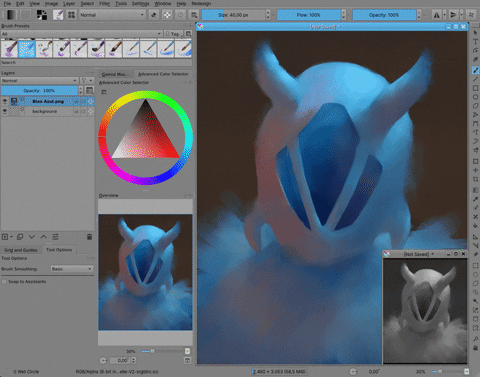This screenshot has height=377, width=480.
Task: Expand horizontal mirror options arrow
Action: pyautogui.click(x=444, y=15)
